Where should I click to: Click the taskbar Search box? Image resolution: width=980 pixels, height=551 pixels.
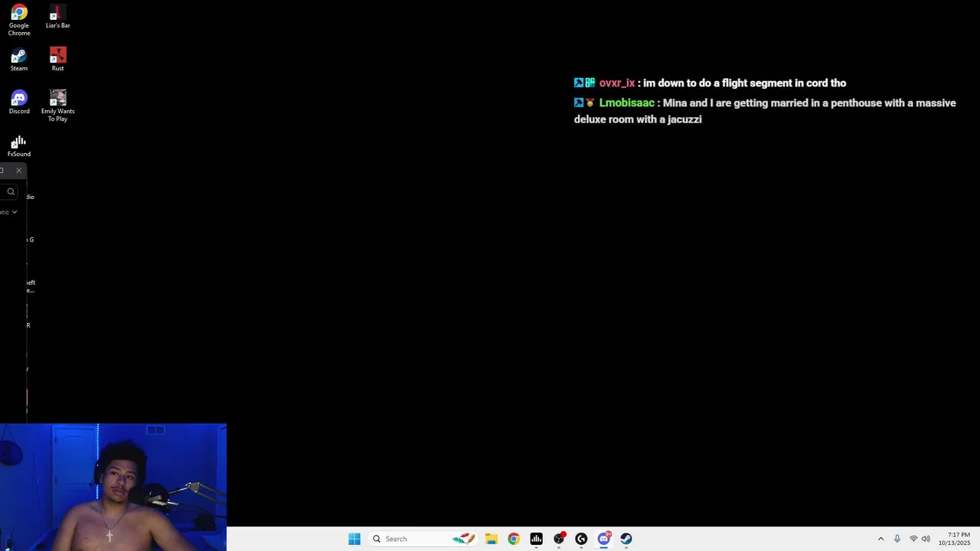click(423, 539)
